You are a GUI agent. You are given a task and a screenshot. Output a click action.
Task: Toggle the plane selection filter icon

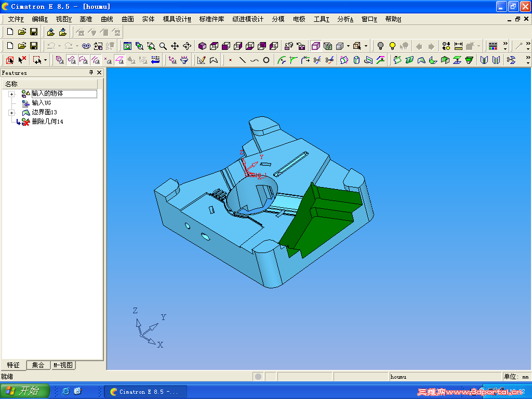119,60
